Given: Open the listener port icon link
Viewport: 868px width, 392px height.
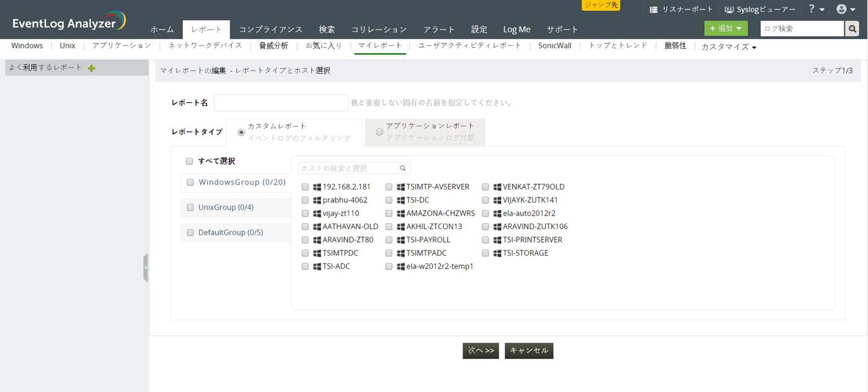Looking at the screenshot, I should tap(653, 10).
